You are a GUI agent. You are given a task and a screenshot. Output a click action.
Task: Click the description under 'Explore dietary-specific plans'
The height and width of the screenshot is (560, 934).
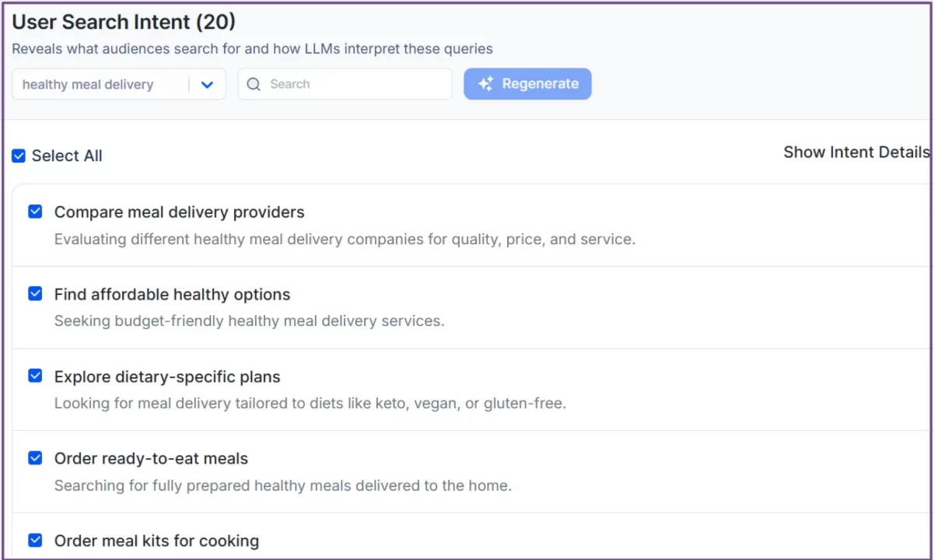(x=310, y=403)
